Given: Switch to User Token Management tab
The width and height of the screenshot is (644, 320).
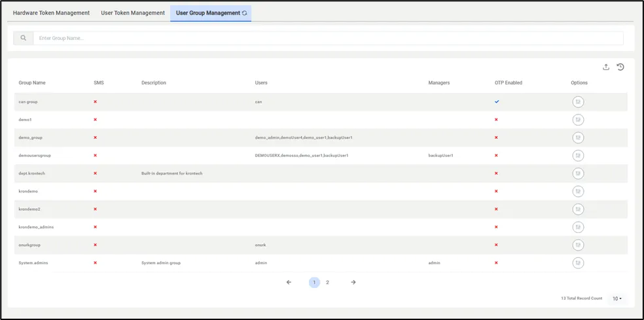Looking at the screenshot, I should point(133,13).
